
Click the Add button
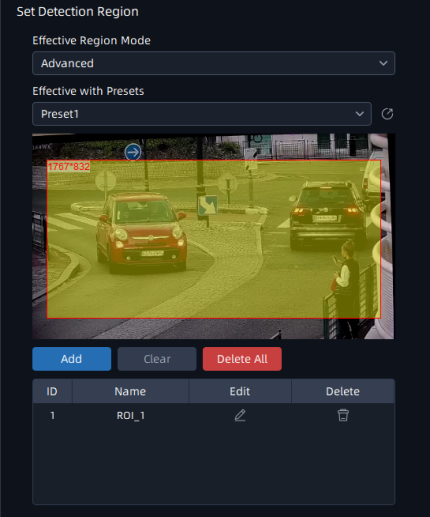coord(72,359)
